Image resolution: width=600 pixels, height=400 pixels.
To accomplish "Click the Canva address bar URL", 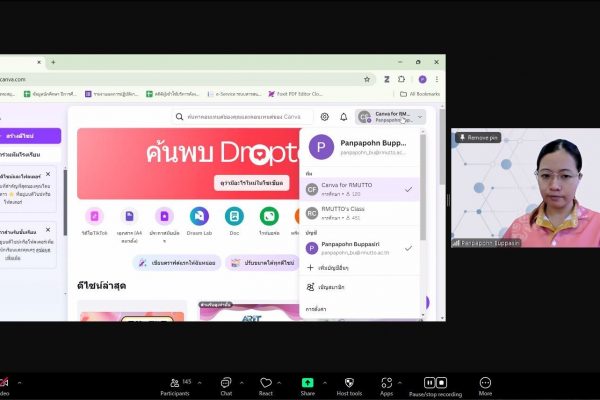I will 13,79.
